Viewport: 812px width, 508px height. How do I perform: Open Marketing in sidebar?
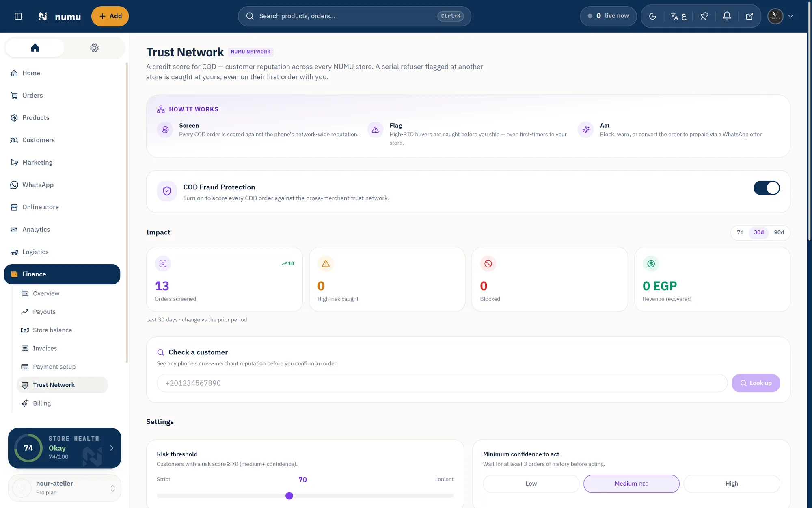coord(62,163)
